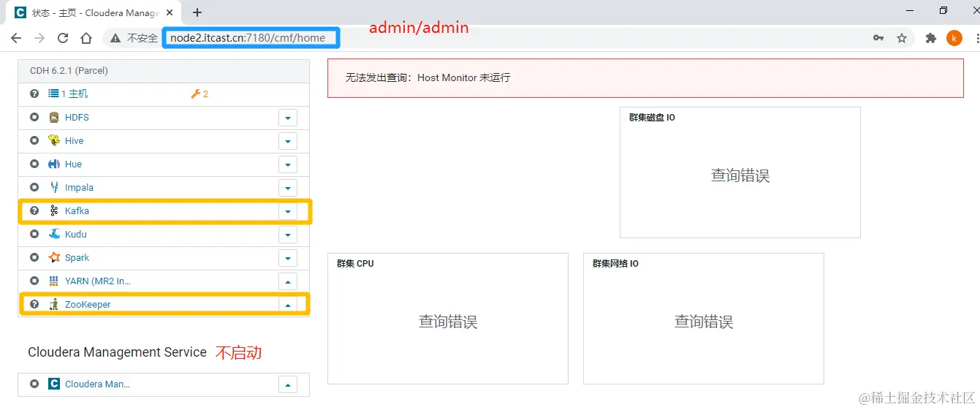Open the HDFS actions dropdown

pyautogui.click(x=288, y=118)
